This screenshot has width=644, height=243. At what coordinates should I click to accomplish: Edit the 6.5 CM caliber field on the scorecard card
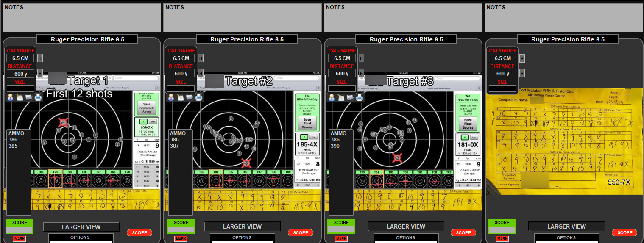[502, 58]
